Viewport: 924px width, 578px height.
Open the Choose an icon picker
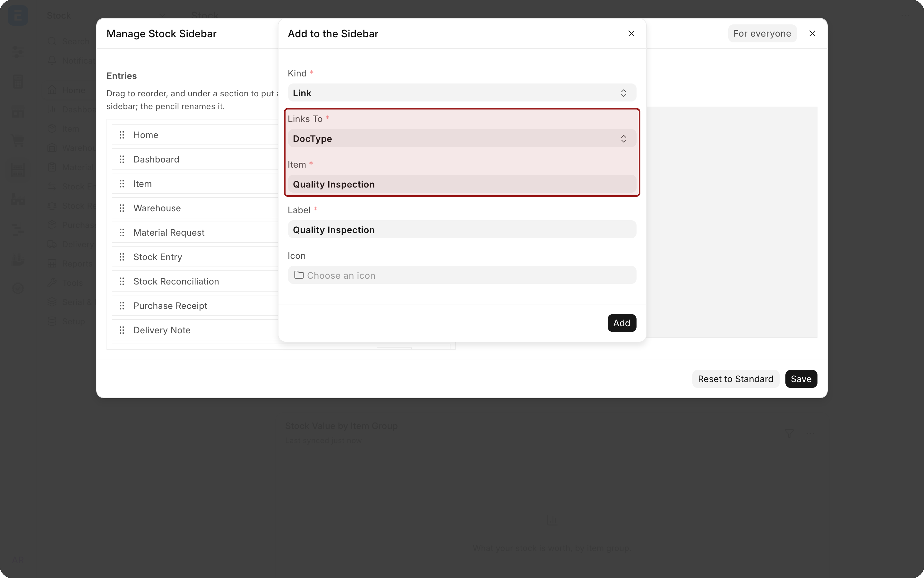462,275
